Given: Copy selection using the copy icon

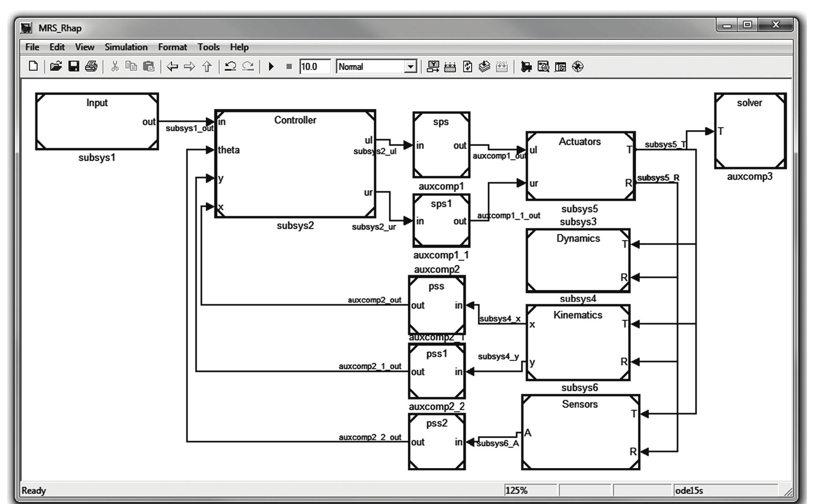Looking at the screenshot, I should 131,66.
